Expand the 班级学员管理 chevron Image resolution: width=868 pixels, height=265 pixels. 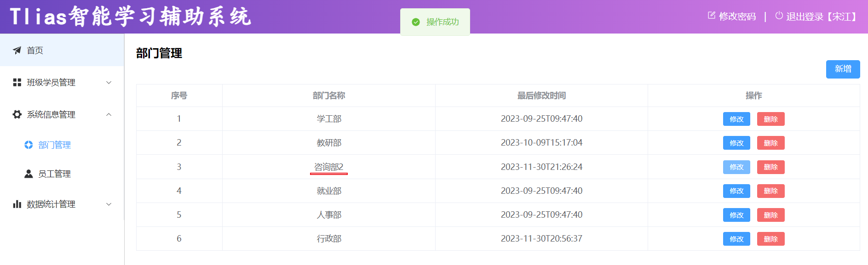[109, 83]
